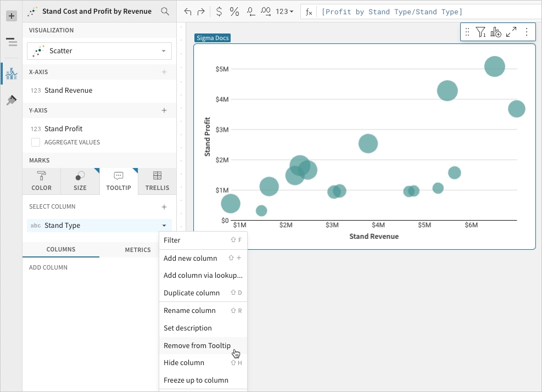The image size is (542, 392).
Task: Switch to the Metrics tab
Action: (x=138, y=250)
